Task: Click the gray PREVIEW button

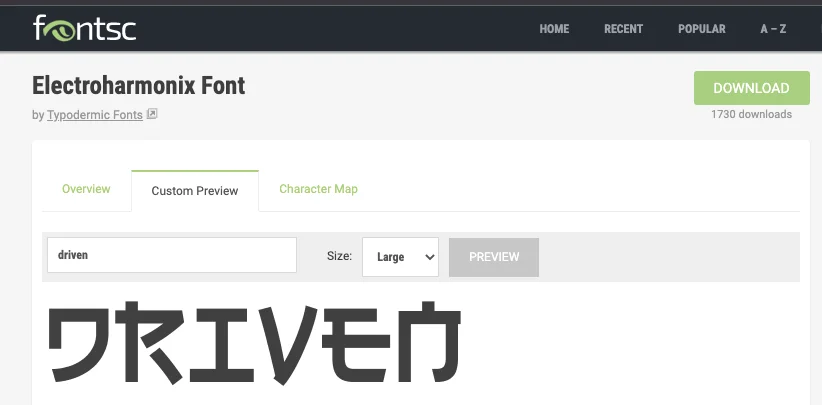Action: [x=494, y=257]
